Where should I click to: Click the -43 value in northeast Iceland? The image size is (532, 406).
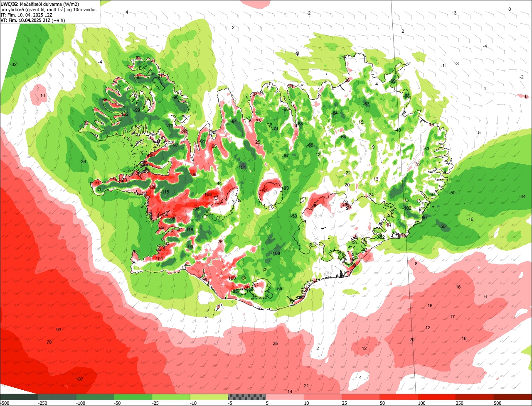[x=398, y=130]
